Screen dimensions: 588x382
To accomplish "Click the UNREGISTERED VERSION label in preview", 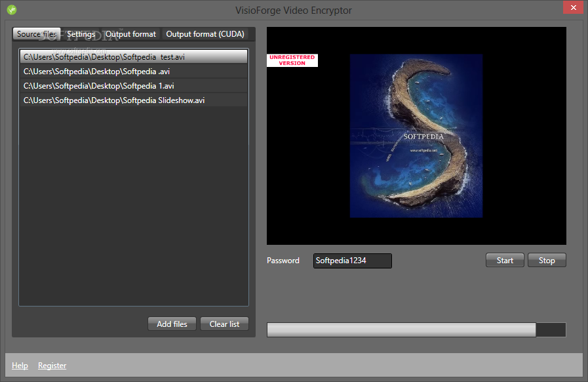I will coord(292,60).
